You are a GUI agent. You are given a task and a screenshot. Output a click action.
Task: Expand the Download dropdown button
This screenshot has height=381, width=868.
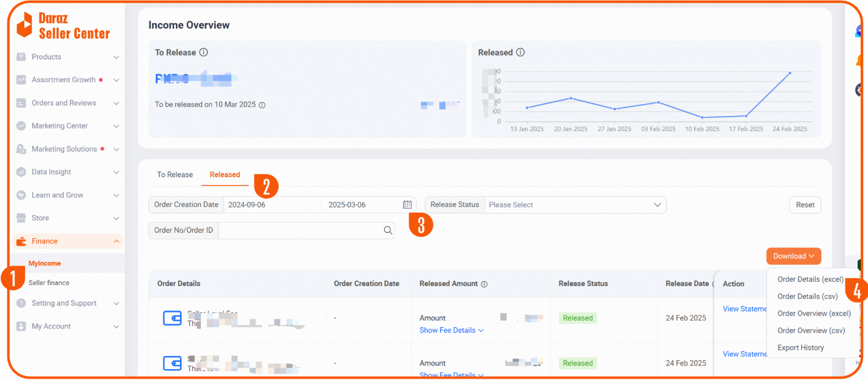tap(793, 256)
